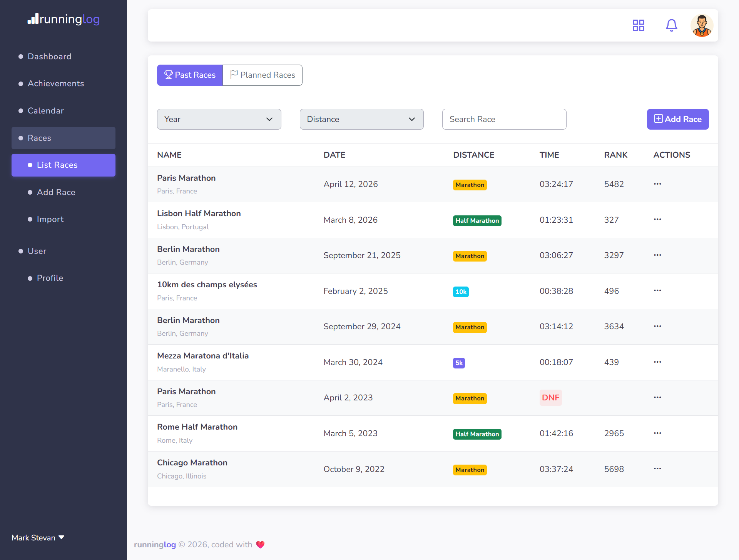
Task: Select List Races in sidebar
Action: (x=64, y=165)
